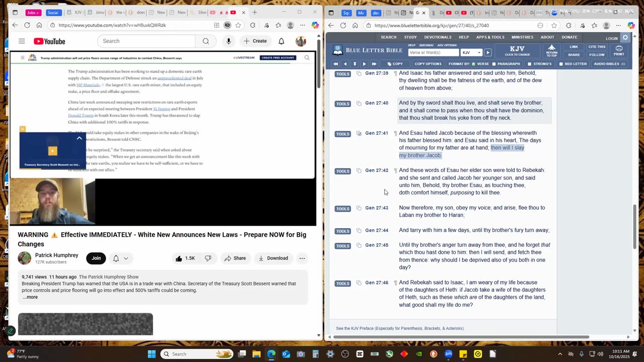This screenshot has height=362, width=644.
Task: Open the Study menu on Blue Letter Bible
Action: click(410, 37)
